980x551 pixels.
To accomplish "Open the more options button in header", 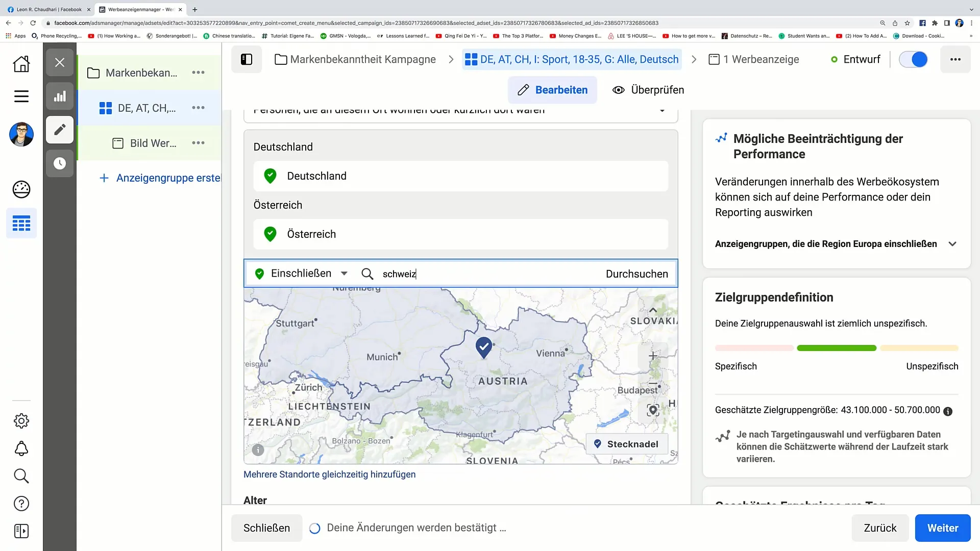I will [955, 60].
